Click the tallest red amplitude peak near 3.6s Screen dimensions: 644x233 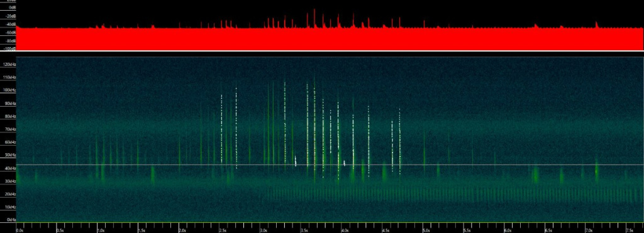click(314, 18)
